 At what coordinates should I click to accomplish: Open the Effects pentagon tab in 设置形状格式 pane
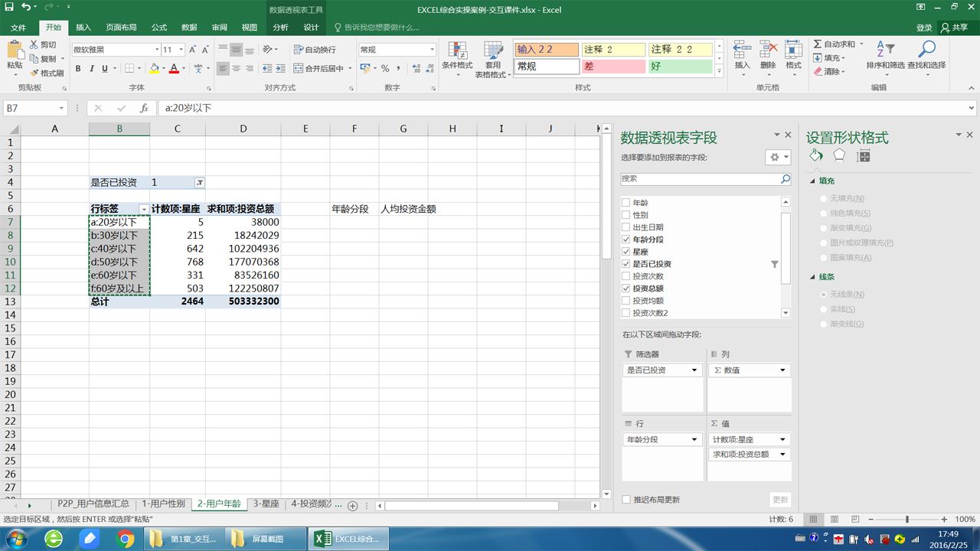(840, 155)
